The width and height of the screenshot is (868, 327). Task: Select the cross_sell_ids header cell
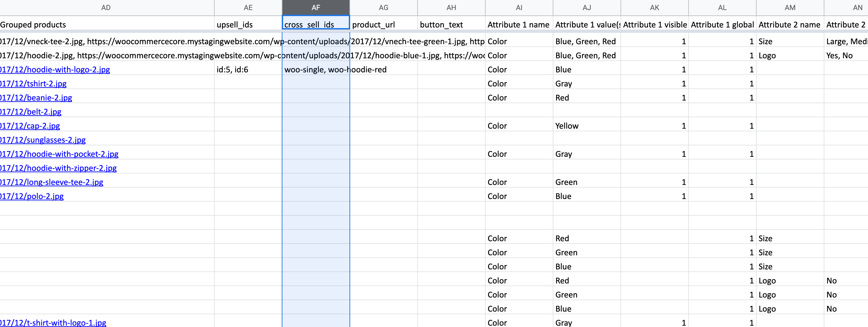point(315,24)
